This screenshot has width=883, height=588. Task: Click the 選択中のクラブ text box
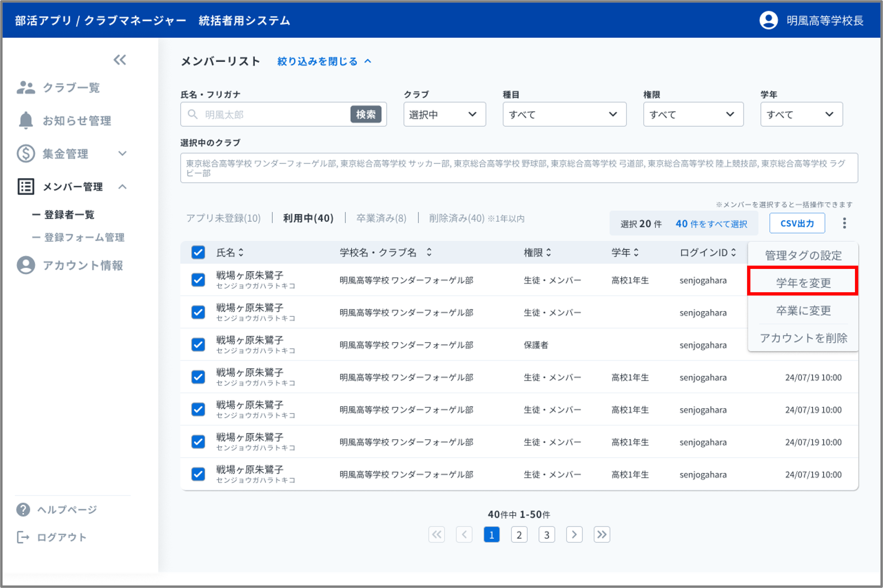tap(519, 168)
